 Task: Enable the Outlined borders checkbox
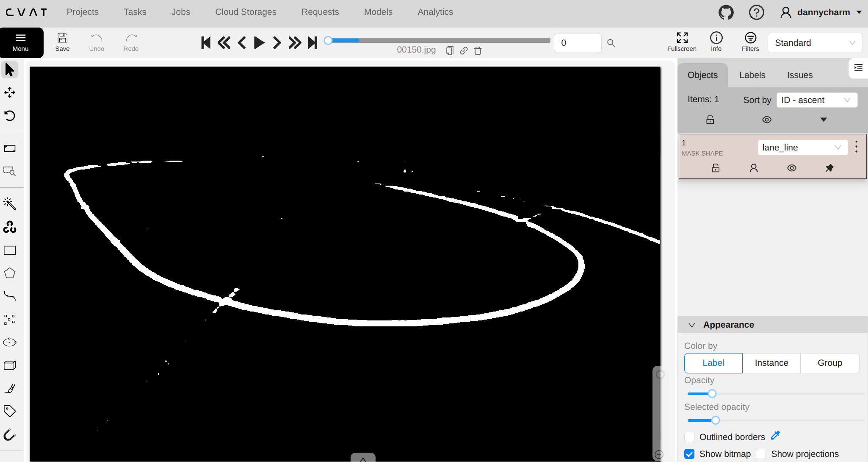(x=689, y=437)
